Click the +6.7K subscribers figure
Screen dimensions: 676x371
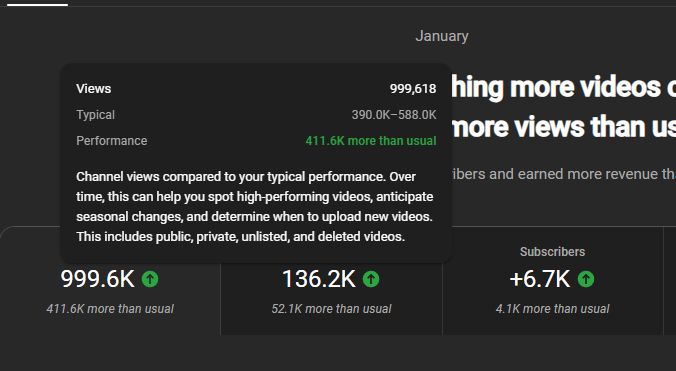pos(539,279)
